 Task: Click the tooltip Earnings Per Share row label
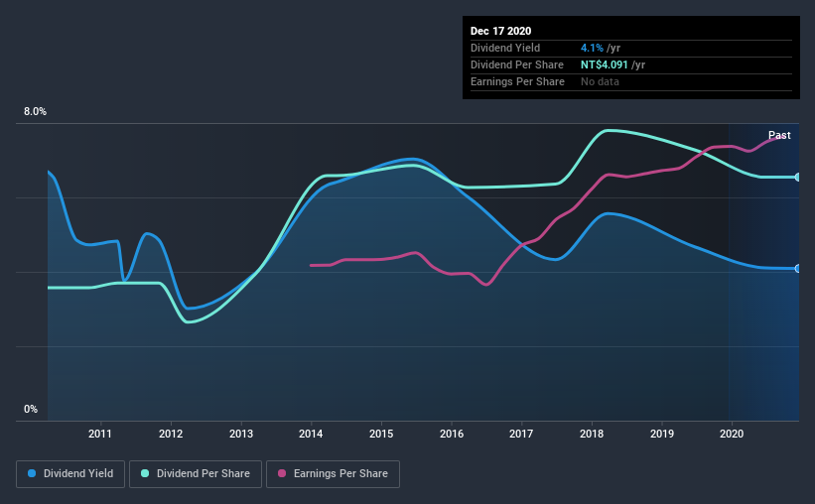[518, 81]
